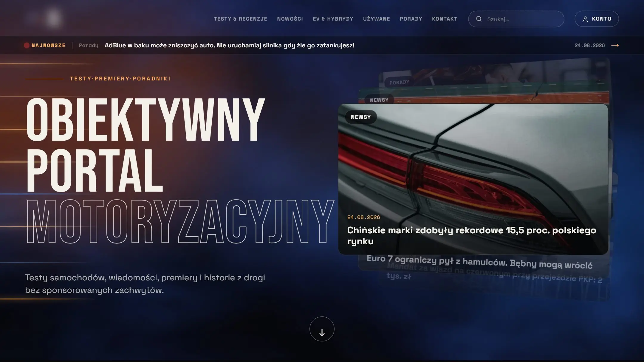Open EV & Hybrydy menu item

333,19
